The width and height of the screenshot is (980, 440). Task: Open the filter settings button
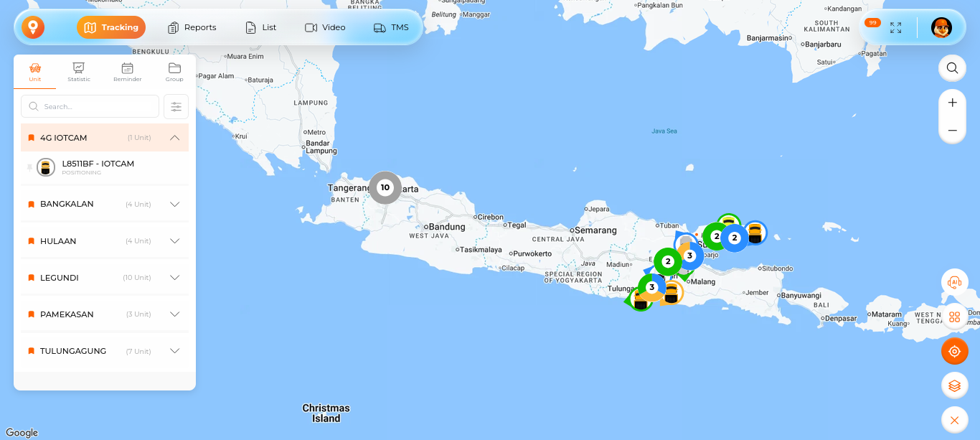tap(176, 106)
